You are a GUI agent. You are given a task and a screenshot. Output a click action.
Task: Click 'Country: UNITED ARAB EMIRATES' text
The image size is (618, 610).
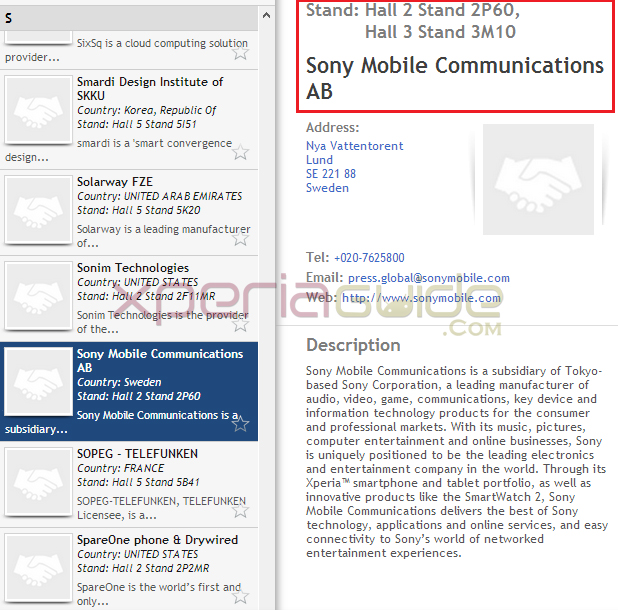[x=159, y=196]
